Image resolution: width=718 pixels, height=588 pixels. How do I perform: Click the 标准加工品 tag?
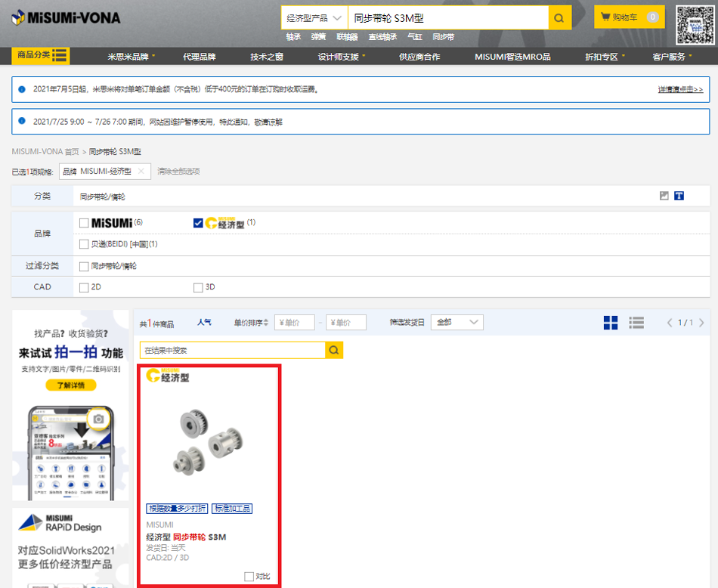click(x=232, y=509)
